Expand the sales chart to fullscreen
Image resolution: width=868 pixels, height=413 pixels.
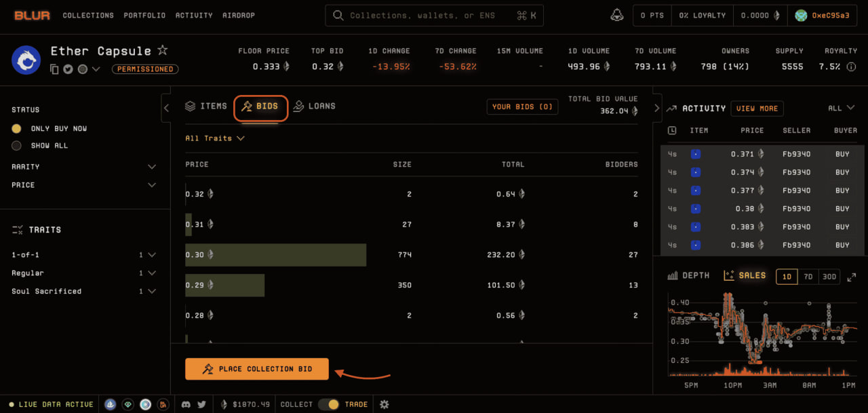coord(852,276)
